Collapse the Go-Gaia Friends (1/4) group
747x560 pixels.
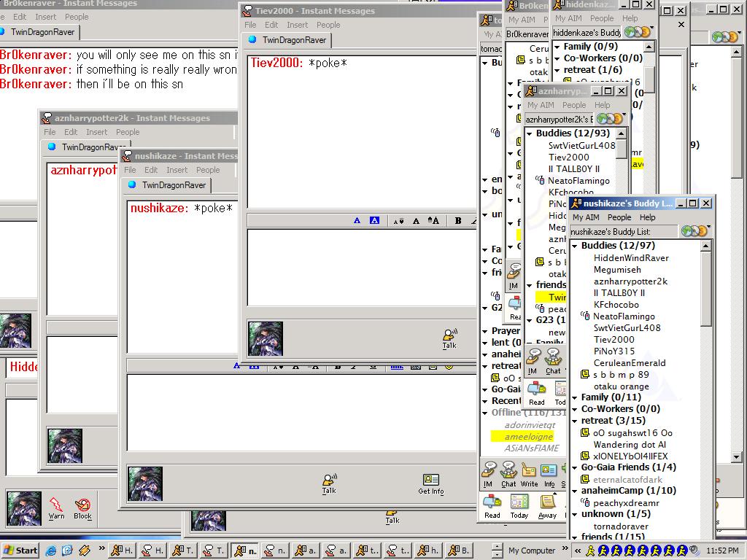pos(575,467)
